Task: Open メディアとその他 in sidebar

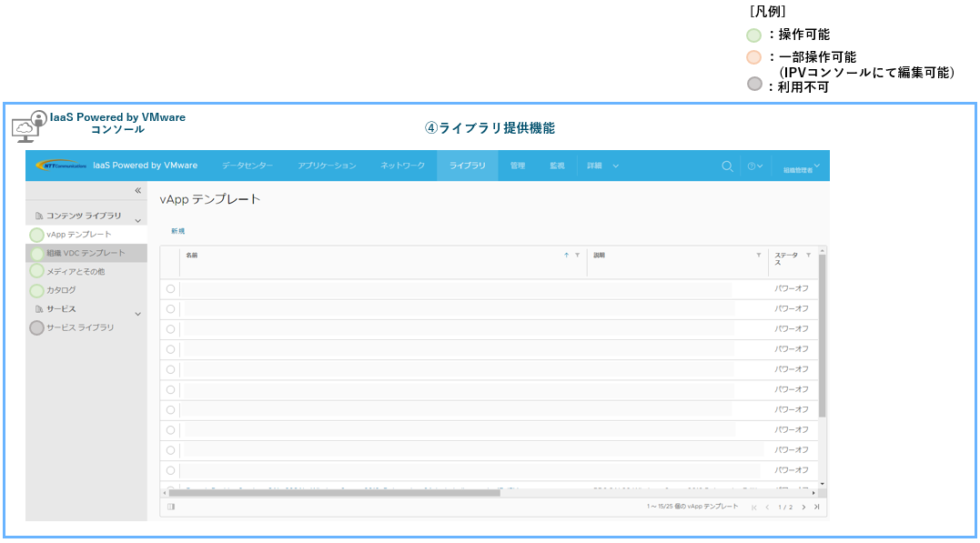Action: [x=76, y=272]
